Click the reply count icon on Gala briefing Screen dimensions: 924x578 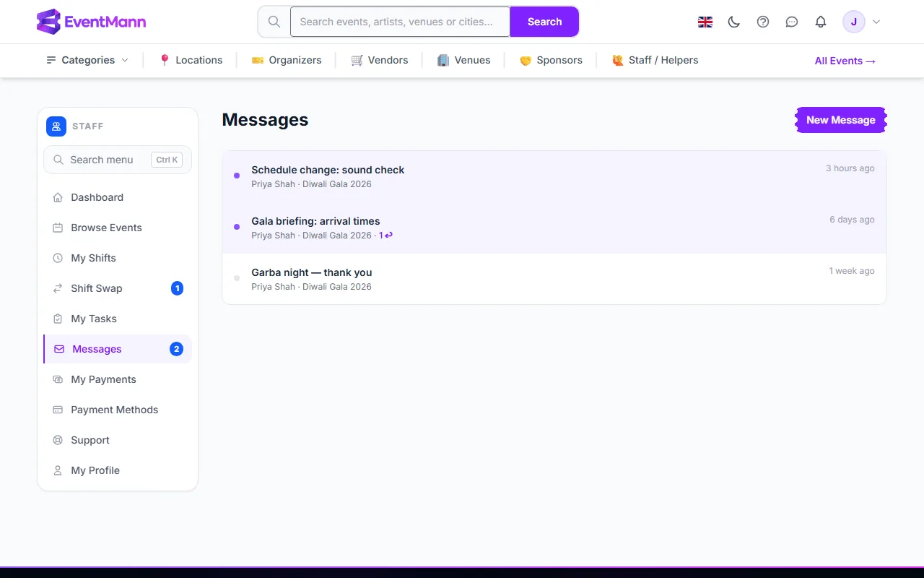(386, 236)
